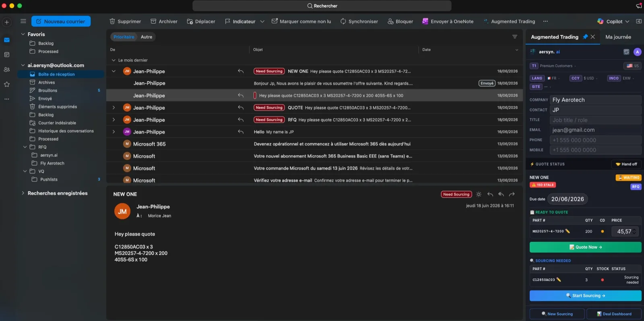Collapse the RFQ folder chevron
The image size is (644, 321).
(x=25, y=147)
